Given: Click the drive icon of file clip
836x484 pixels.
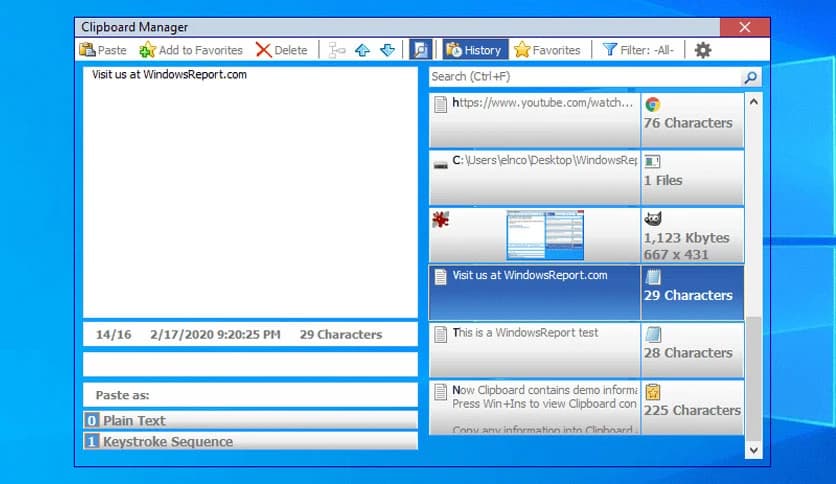Looking at the screenshot, I should pyautogui.click(x=440, y=165).
